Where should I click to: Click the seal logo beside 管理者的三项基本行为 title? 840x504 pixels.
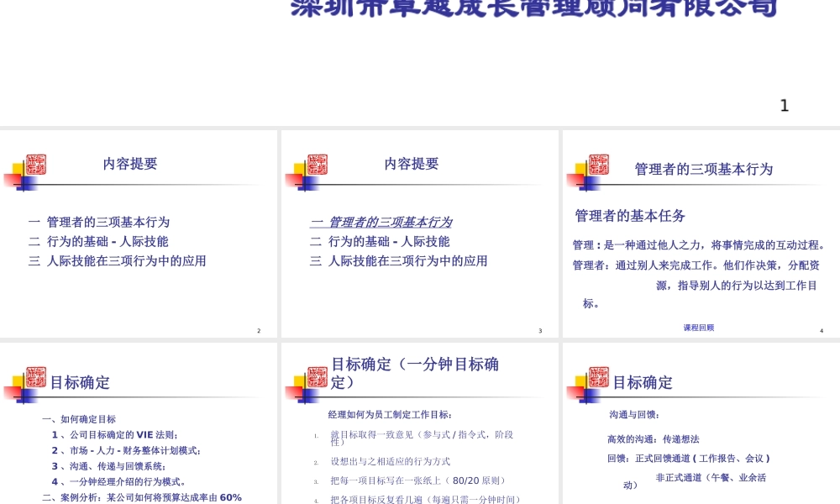pos(599,165)
